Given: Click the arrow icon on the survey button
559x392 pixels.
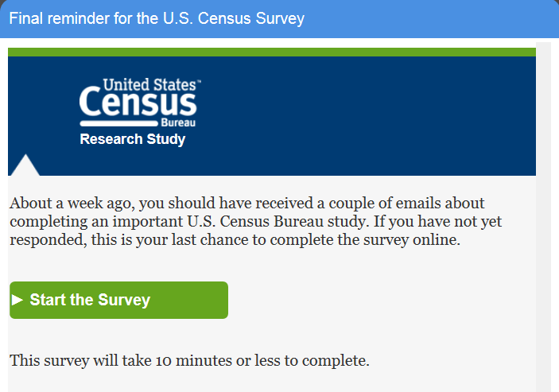Looking at the screenshot, I should (17, 300).
